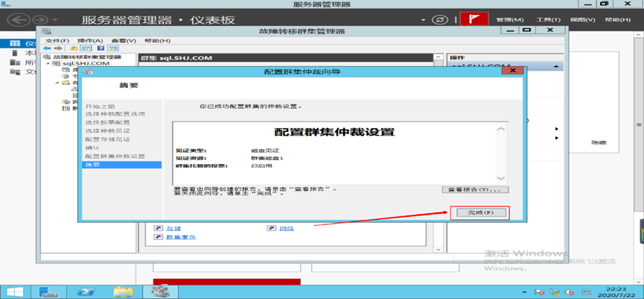
Task: Open Server Manager from the taskbar
Action: (x=49, y=292)
